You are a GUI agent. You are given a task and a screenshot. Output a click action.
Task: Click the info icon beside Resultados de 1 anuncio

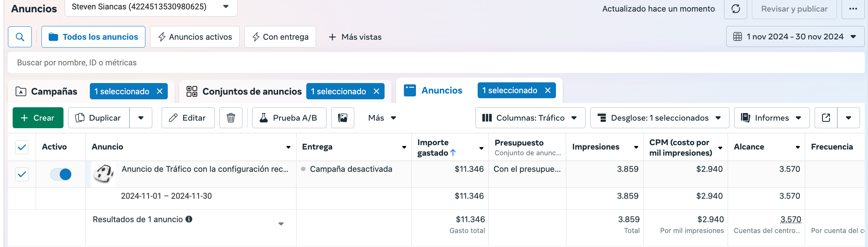189,219
